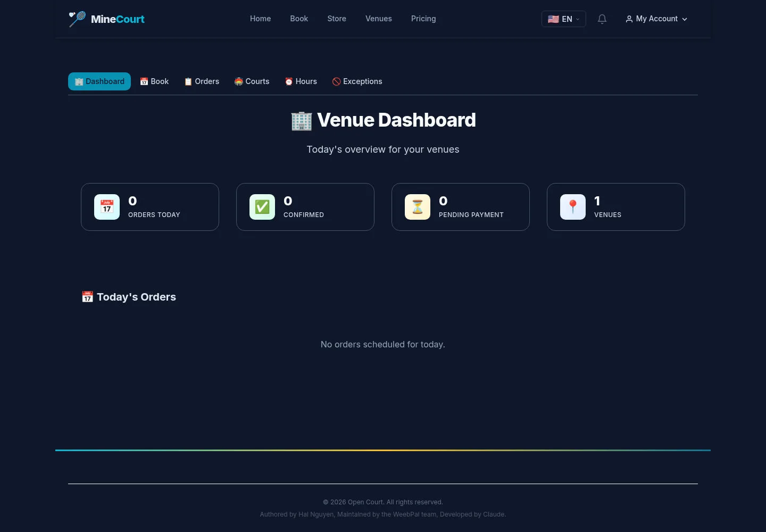766x532 pixels.
Task: Visit the Store page link
Action: point(337,19)
